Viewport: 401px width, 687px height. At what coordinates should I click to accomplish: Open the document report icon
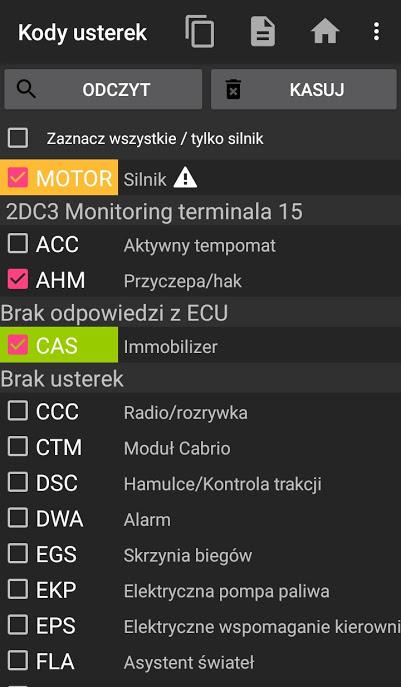(263, 32)
